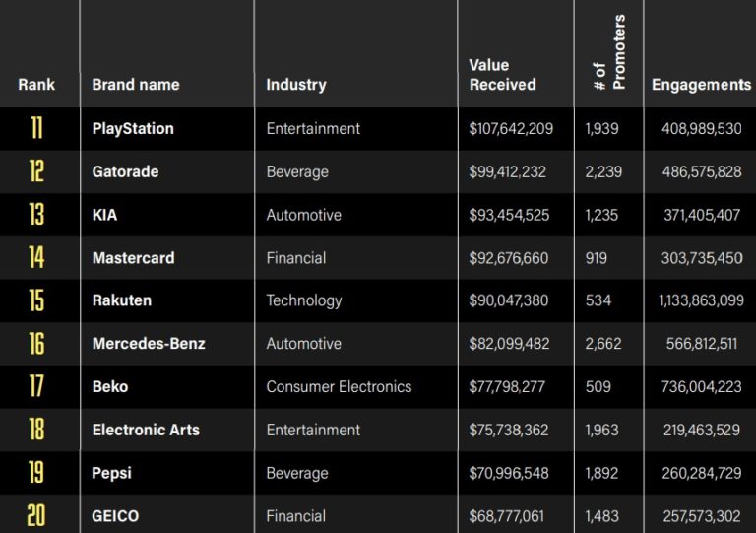Select GEICO's engagements figure 257,573,302
The width and height of the screenshot is (756, 533).
[702, 515]
